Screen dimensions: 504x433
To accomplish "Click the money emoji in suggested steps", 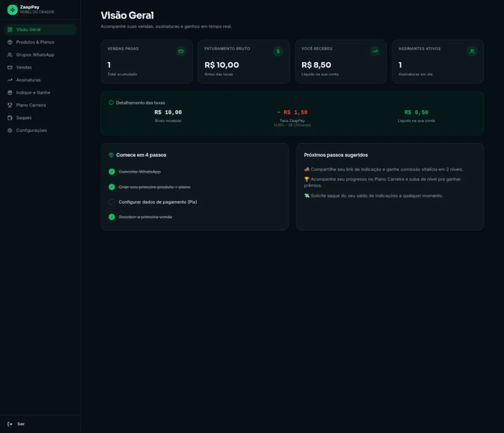I will tap(307, 196).
